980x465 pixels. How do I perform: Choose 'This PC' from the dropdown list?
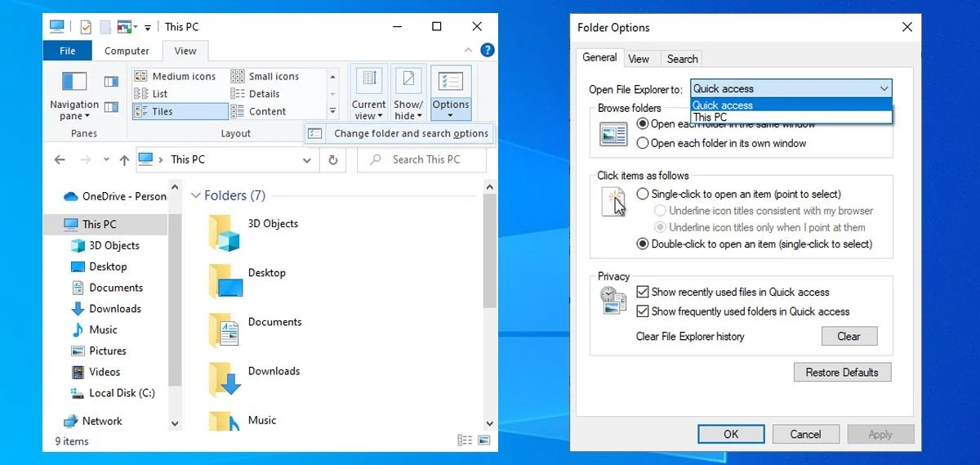click(791, 117)
